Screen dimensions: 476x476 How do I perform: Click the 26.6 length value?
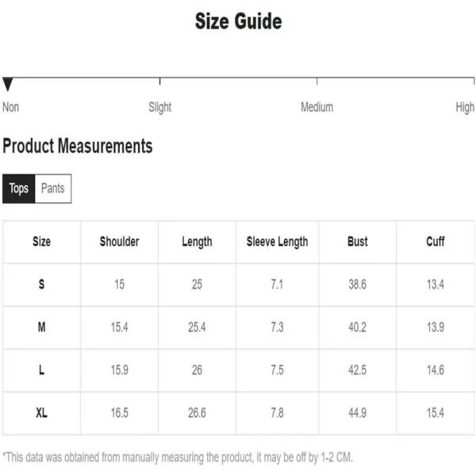(x=197, y=413)
